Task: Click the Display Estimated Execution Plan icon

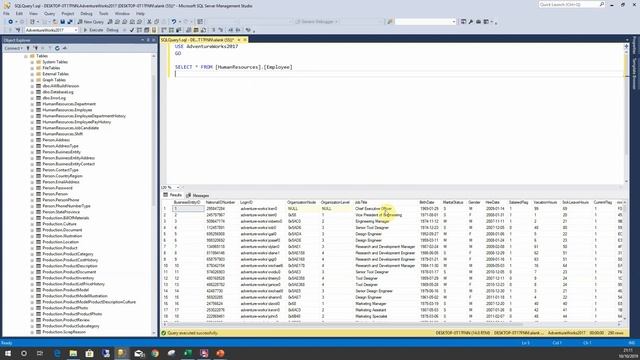Action: tap(139, 30)
